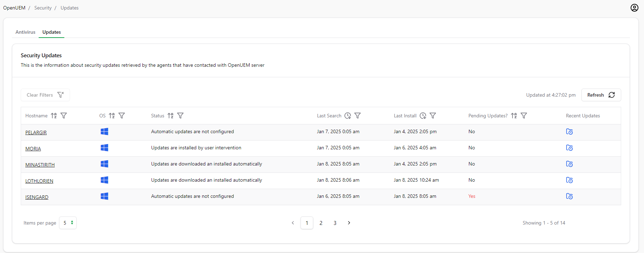Click the Security Updates heading
Image resolution: width=644 pixels, height=253 pixels.
[x=41, y=55]
